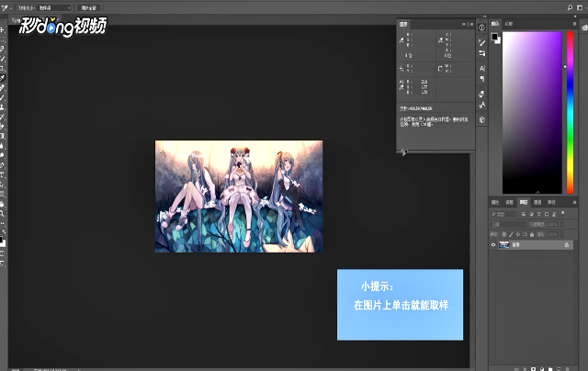
Task: Switch to the Adjustments panel tab
Action: click(x=509, y=202)
